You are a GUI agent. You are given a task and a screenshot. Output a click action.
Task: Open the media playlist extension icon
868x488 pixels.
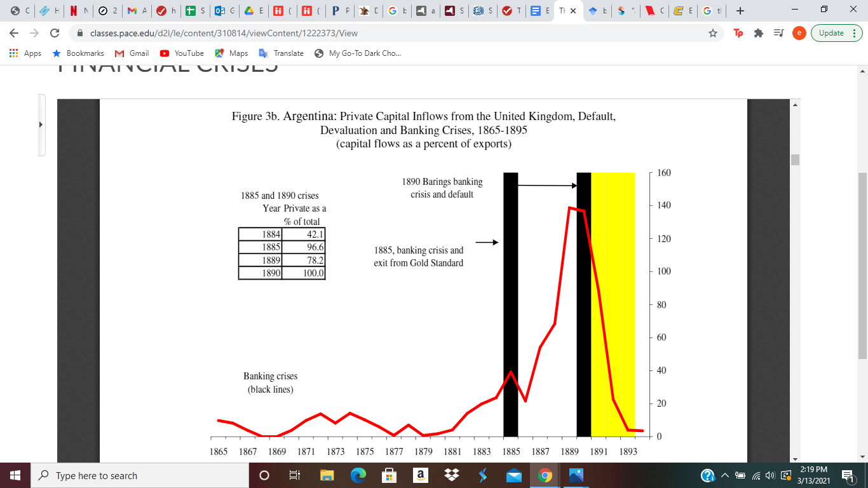tap(778, 32)
